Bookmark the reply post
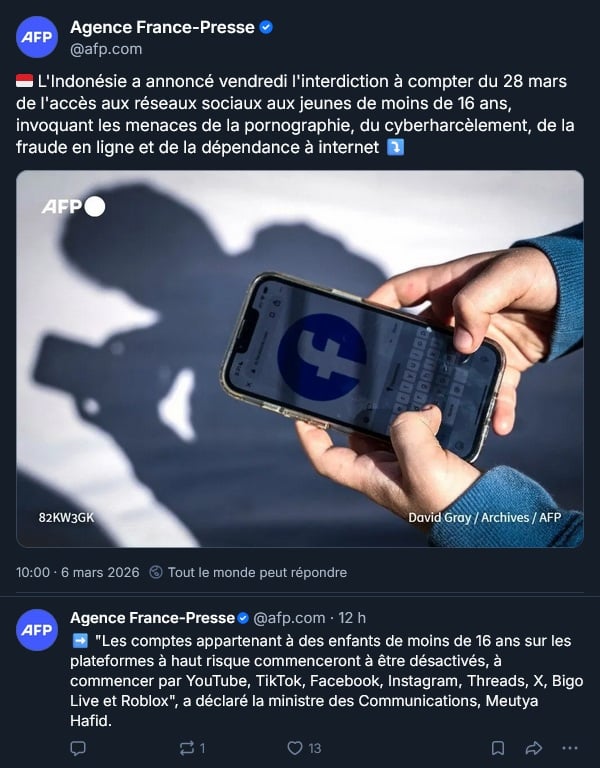600x768 pixels. tap(498, 748)
